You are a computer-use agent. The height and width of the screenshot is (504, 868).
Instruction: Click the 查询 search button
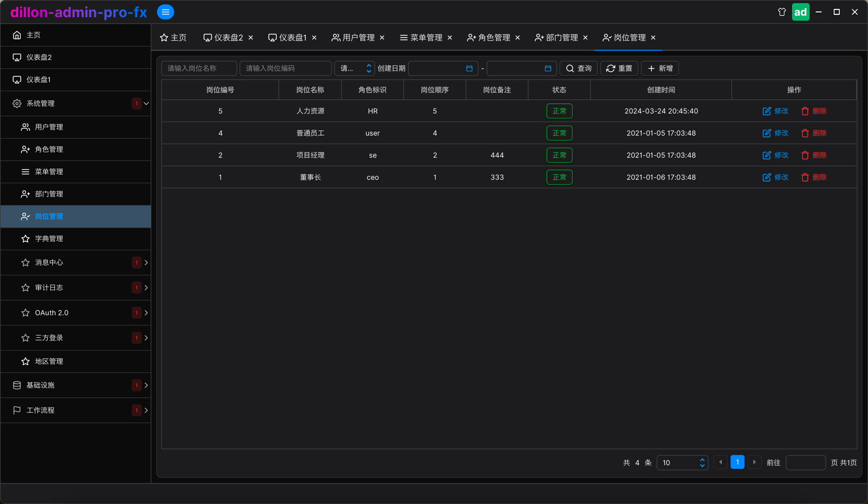[x=579, y=68]
